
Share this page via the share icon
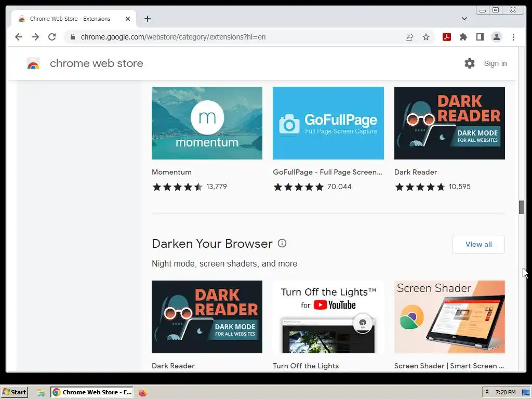pos(409,37)
